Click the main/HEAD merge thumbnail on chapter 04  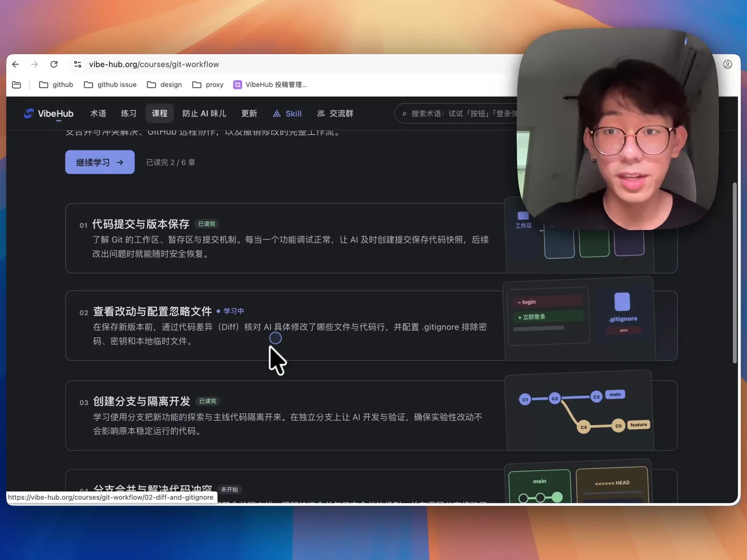579,481
